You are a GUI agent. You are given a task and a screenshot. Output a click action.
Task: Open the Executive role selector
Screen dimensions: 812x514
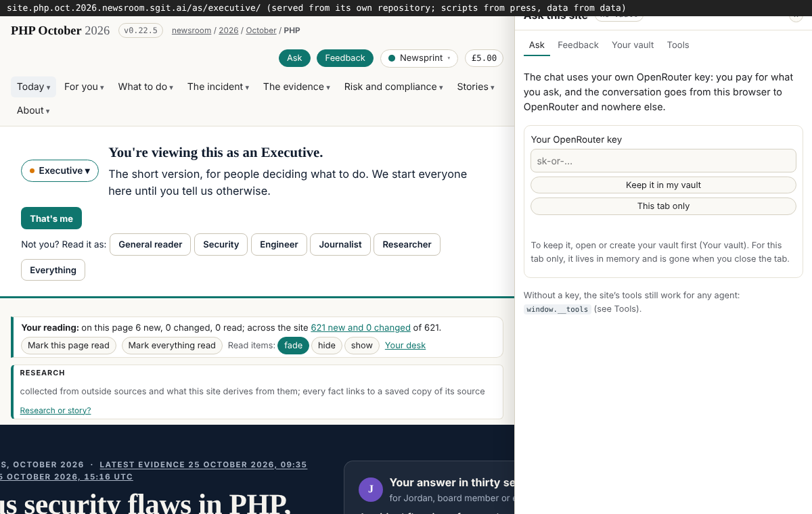point(60,170)
